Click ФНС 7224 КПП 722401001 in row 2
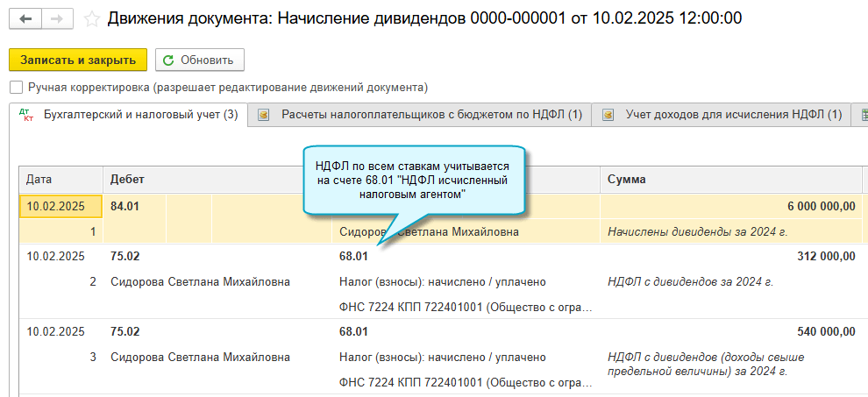Image resolution: width=868 pixels, height=397 pixels. [x=466, y=308]
